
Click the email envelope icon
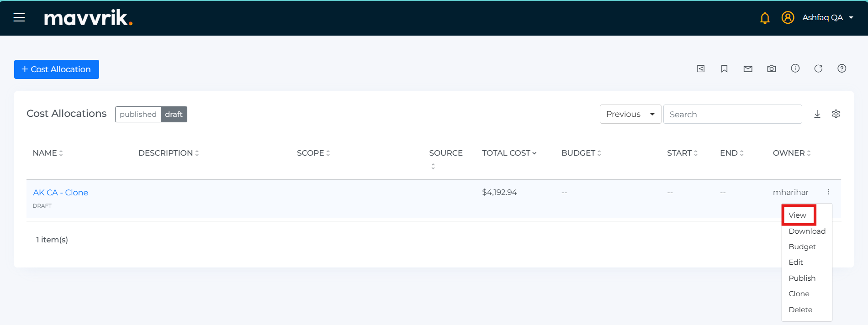(748, 69)
